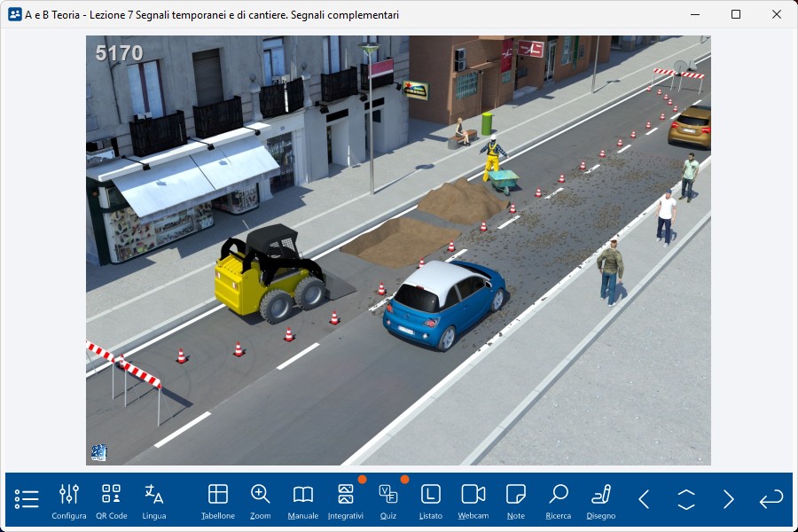This screenshot has height=532, width=798.
Task: Open the Manuale book
Action: [x=303, y=500]
